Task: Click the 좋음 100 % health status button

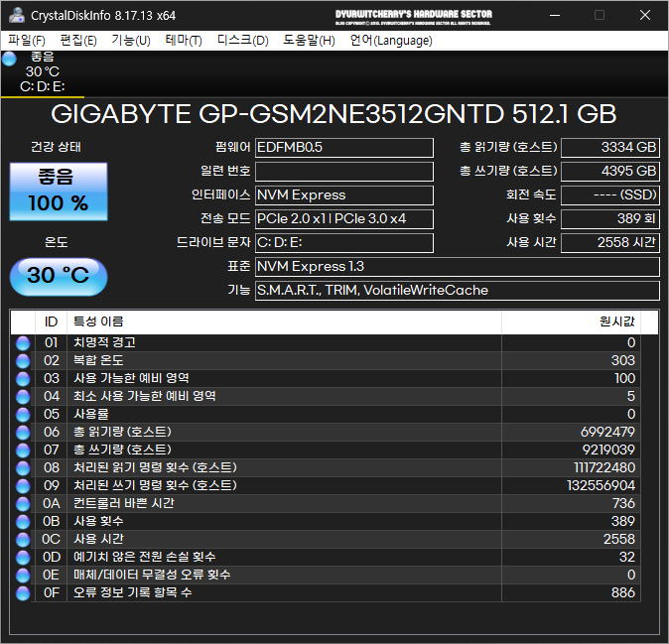Action: coord(59,192)
